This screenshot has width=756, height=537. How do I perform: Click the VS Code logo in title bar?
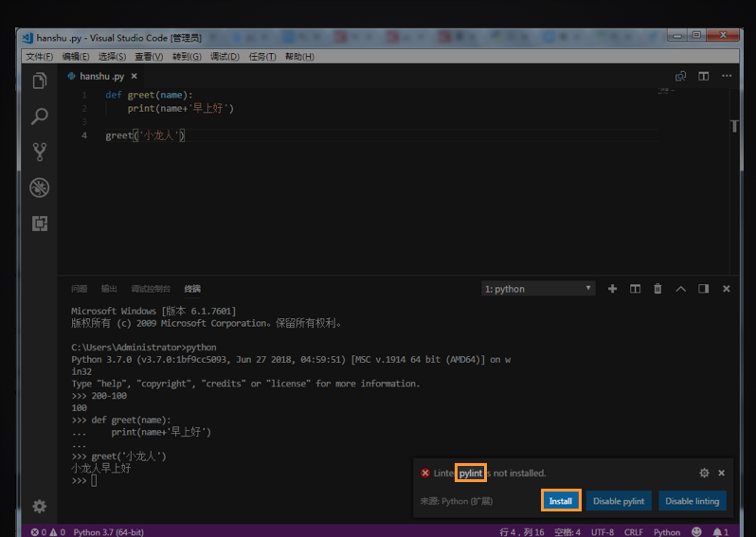click(28, 38)
